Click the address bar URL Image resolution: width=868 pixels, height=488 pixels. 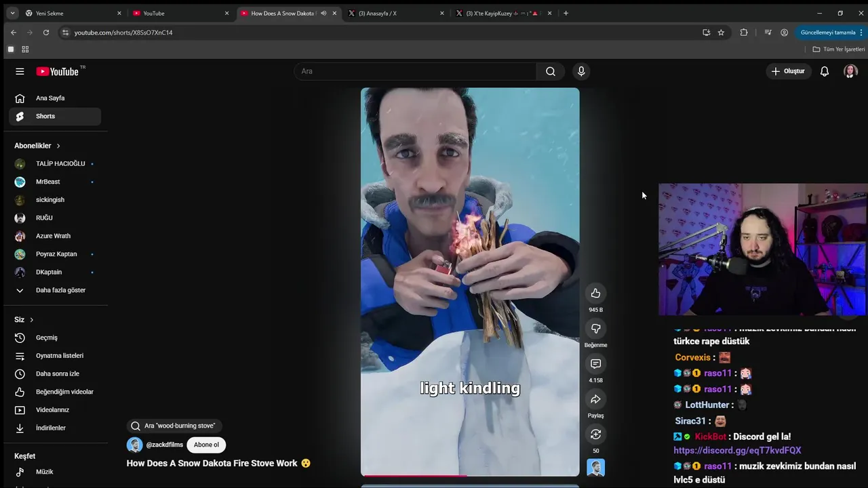(123, 33)
